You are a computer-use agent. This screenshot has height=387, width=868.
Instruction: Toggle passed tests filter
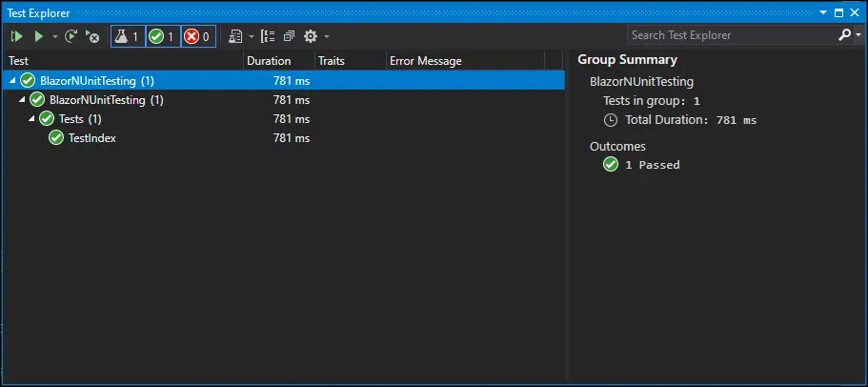[x=163, y=36]
